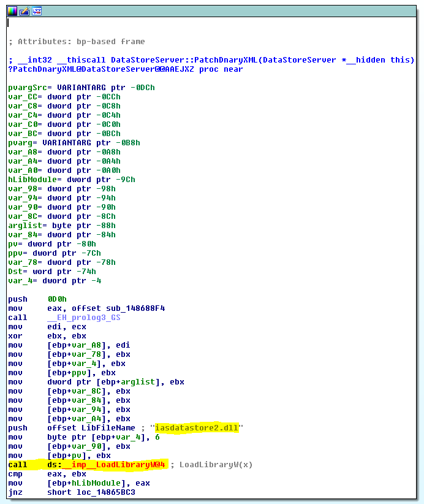Viewport: 424px width, 504px height.
Task: Select the 'var_A0= dword ptr -0A0h' line
Action: 64,170
